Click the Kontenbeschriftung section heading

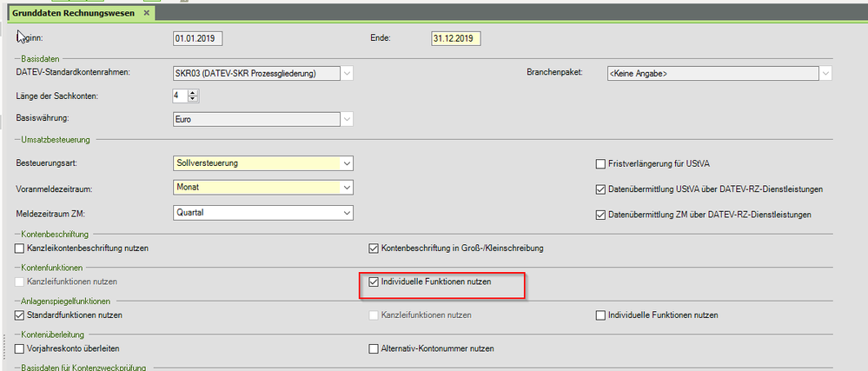[54, 235]
